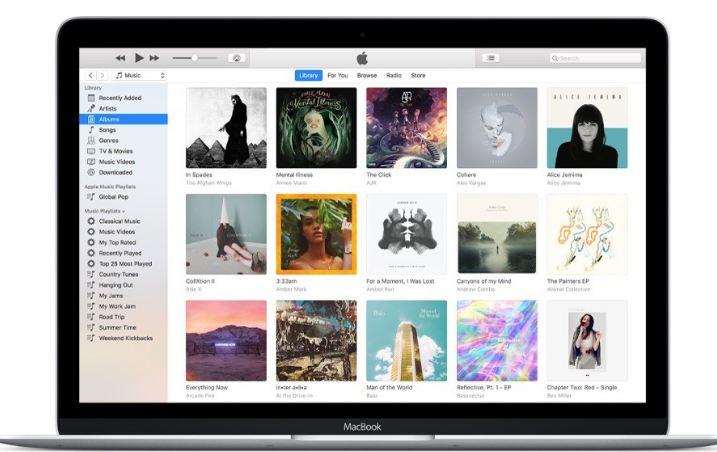Switch to the Radio tab
The width and height of the screenshot is (717, 452).
point(394,75)
